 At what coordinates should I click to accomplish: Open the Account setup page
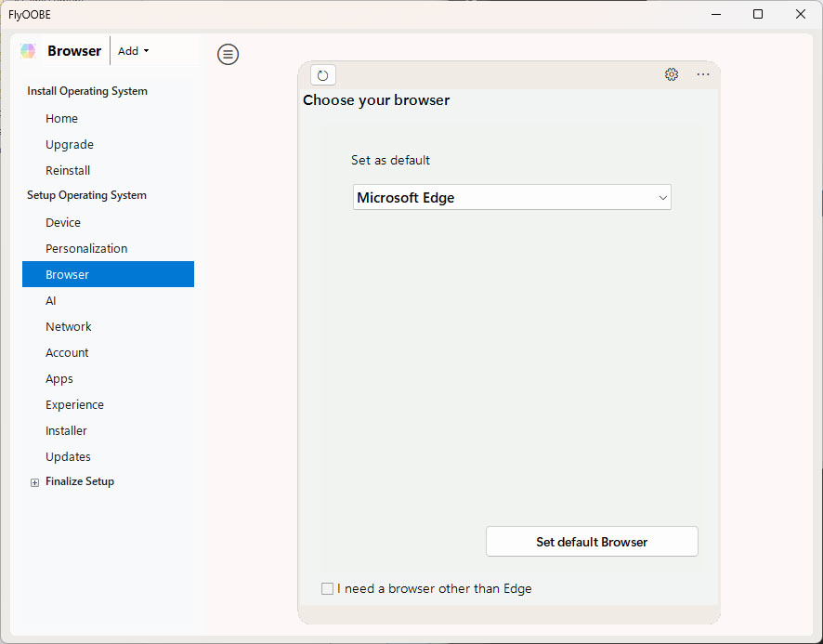(x=67, y=353)
